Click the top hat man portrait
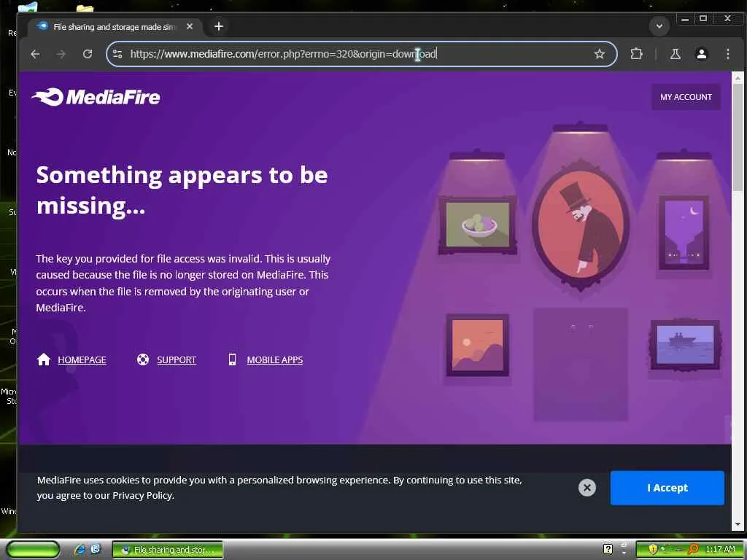Screen dimensions: 747x560 [x=581, y=226]
